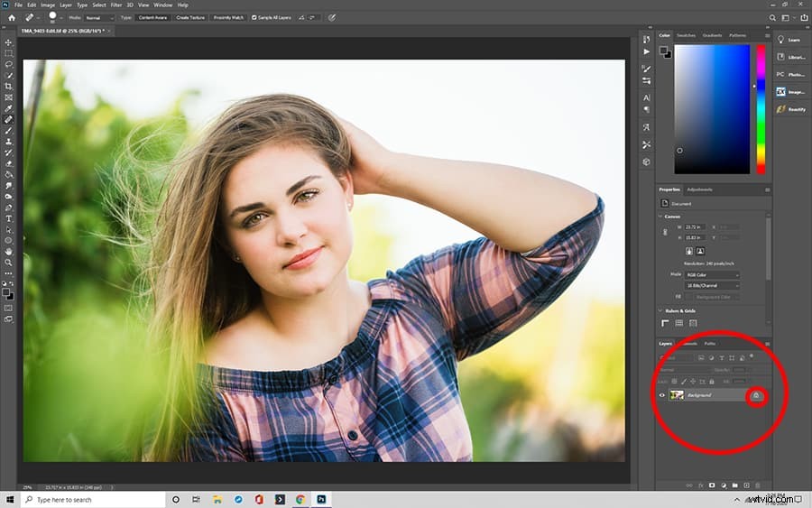Open the Libraries panel

click(x=791, y=57)
